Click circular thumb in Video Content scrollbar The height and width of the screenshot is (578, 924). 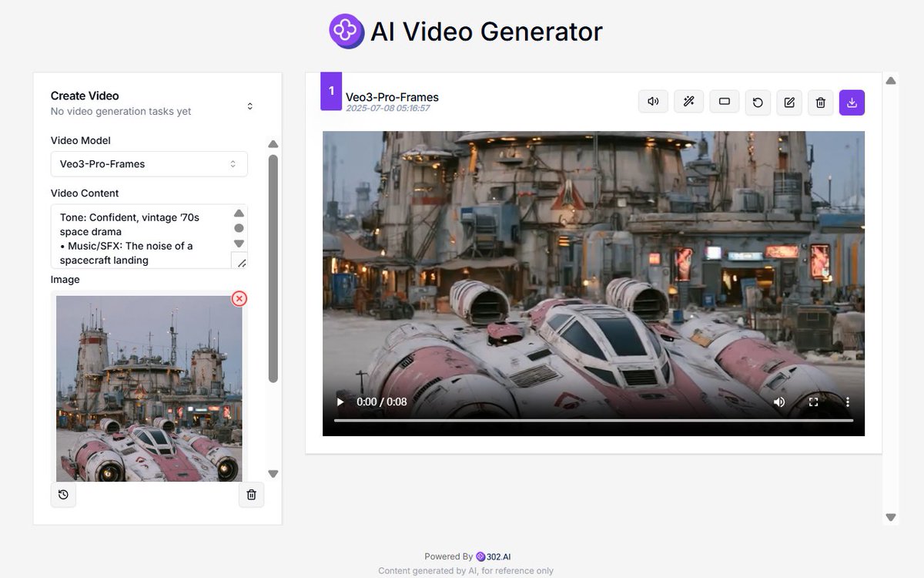click(x=239, y=228)
